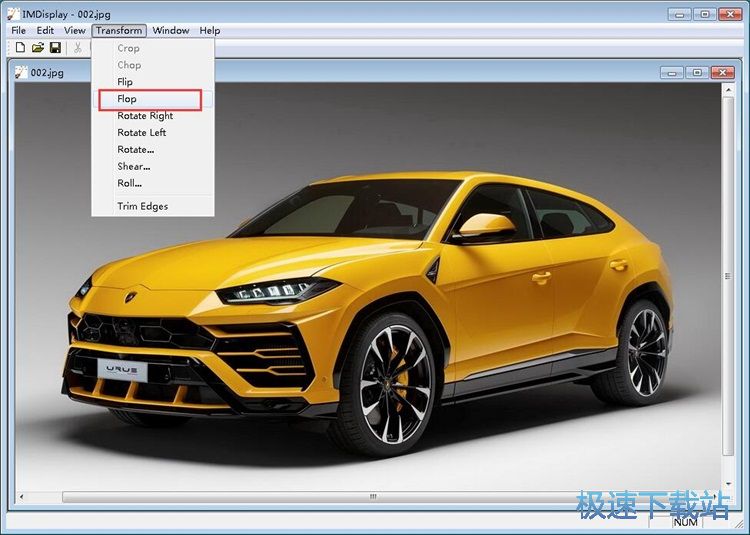Image resolution: width=750 pixels, height=535 pixels.
Task: Click the 002.jpg child window title text
Action: 47,73
